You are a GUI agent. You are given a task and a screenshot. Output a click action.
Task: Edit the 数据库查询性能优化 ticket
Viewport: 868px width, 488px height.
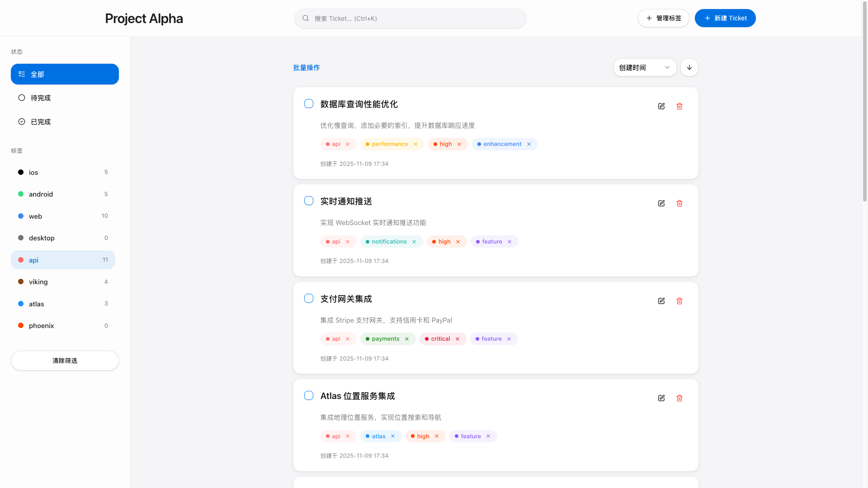[661, 106]
